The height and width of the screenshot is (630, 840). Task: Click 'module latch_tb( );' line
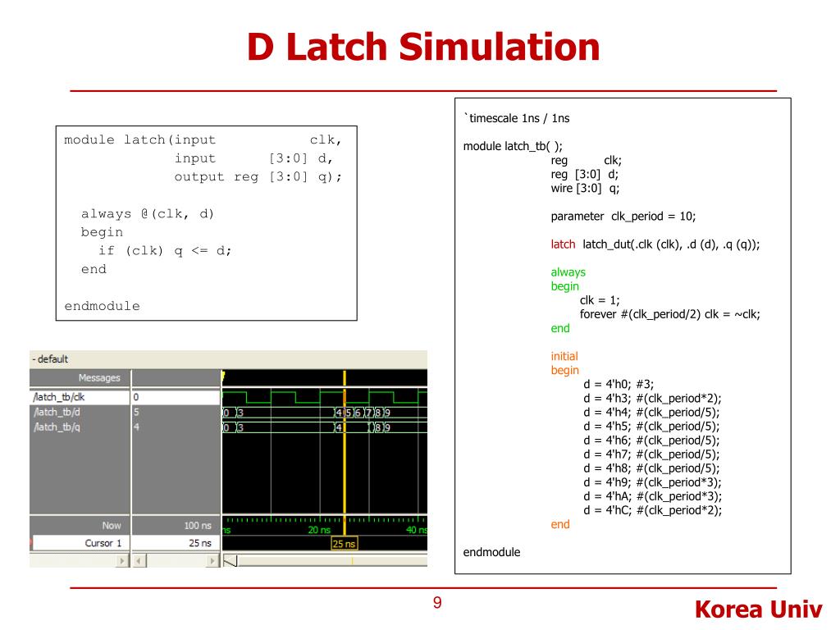513,146
